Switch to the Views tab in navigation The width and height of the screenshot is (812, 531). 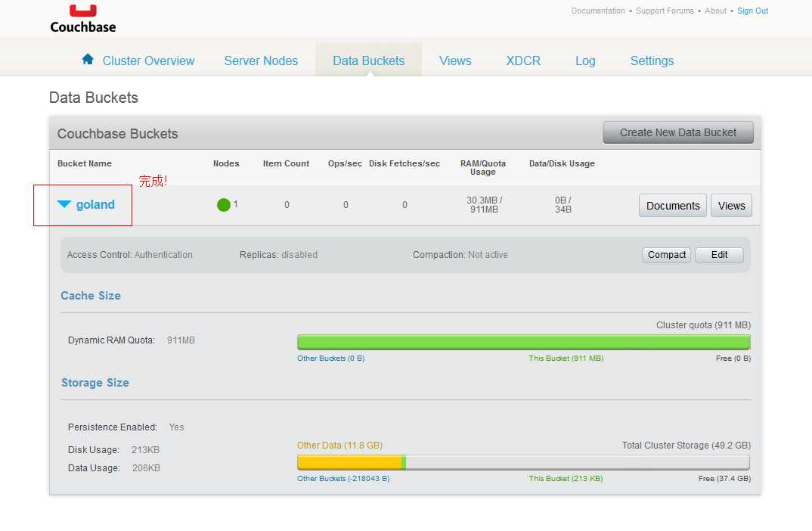[454, 61]
